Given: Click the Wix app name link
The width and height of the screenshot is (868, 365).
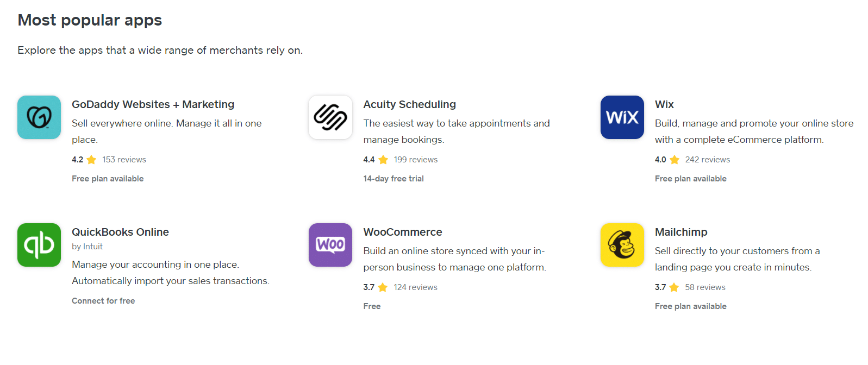Looking at the screenshot, I should [664, 104].
